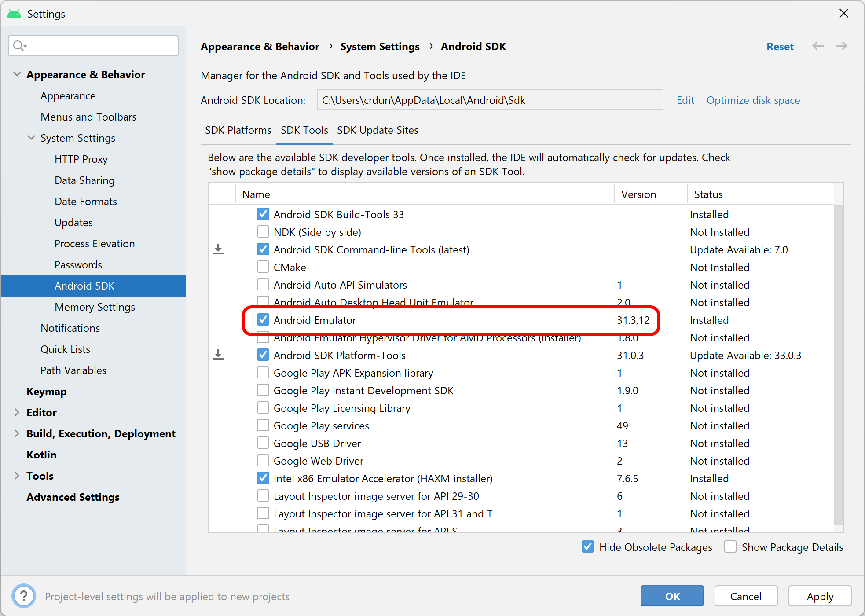Toggle the Android Emulator checkbox on
The height and width of the screenshot is (616, 865).
[x=263, y=320]
